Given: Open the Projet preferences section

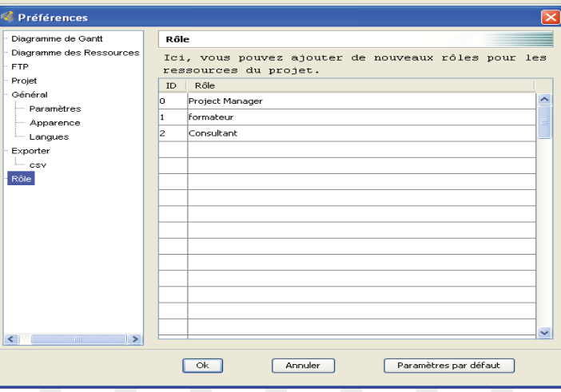Looking at the screenshot, I should [24, 81].
